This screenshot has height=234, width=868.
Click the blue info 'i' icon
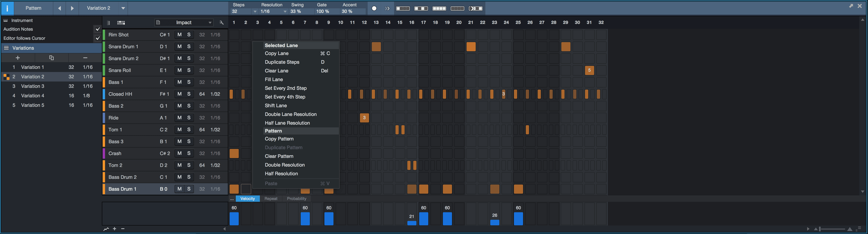pos(7,8)
